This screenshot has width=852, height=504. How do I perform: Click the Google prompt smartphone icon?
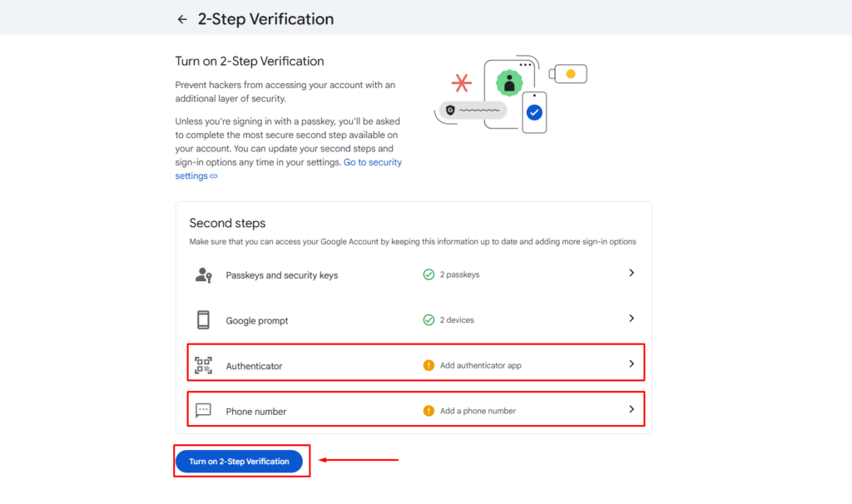(204, 320)
